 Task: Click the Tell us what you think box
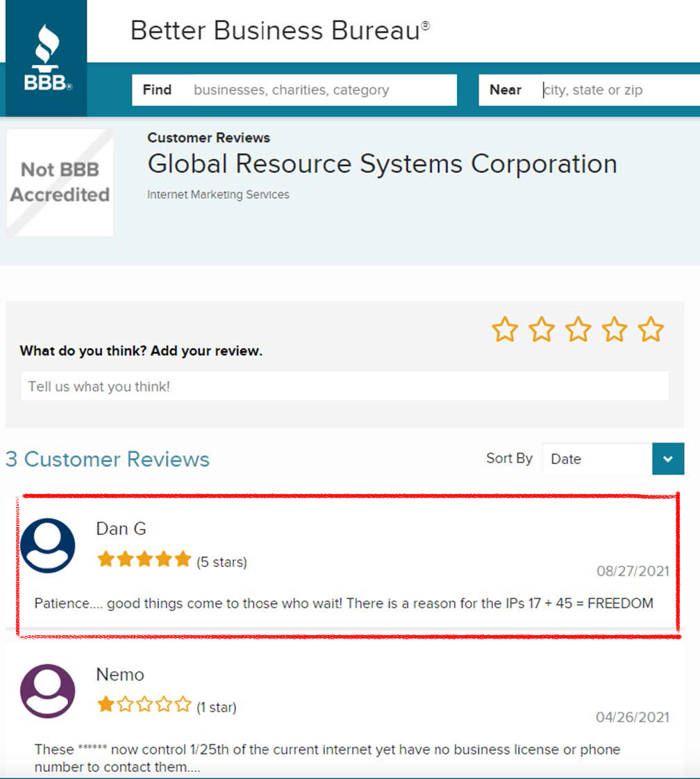coord(344,386)
